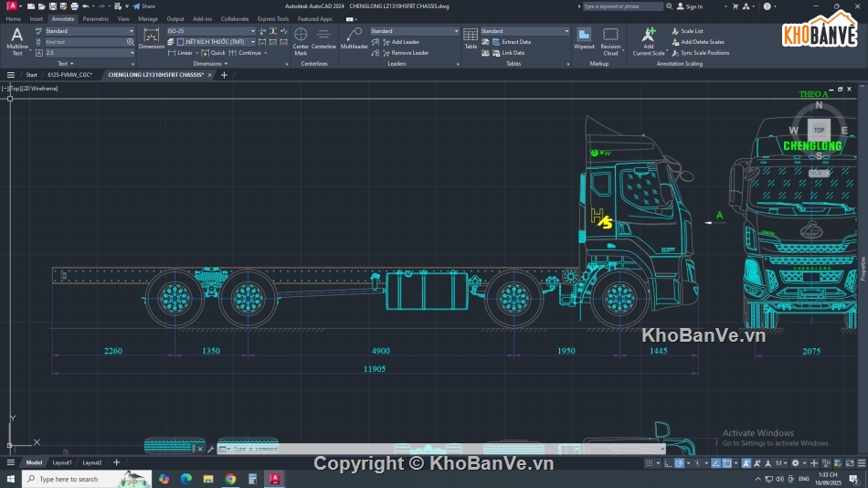868x488 pixels.
Task: Open the Linear dimension type dropdown
Action: (196, 53)
